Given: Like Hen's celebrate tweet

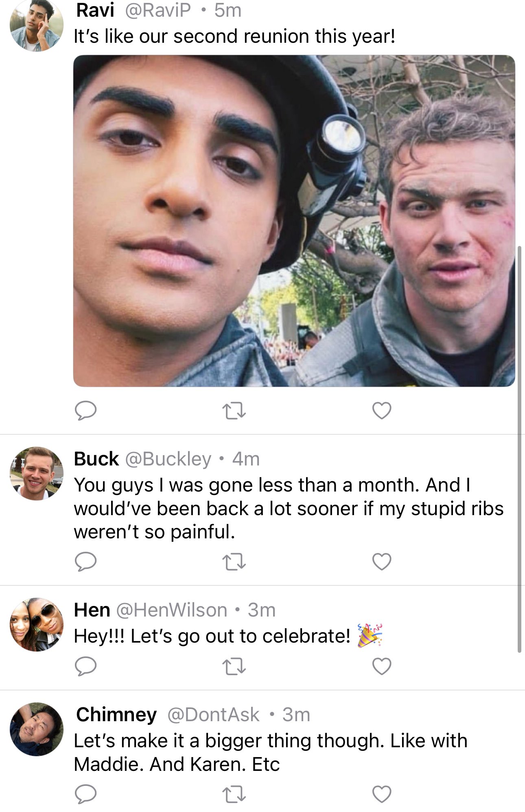Looking at the screenshot, I should (382, 666).
